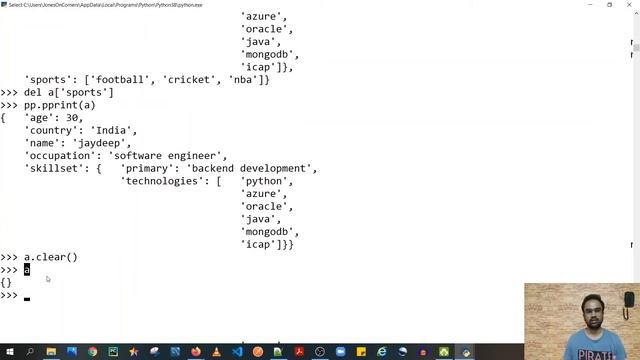The height and width of the screenshot is (360, 640).
Task: Click the orange circle taskbar icon
Action: pos(258,351)
